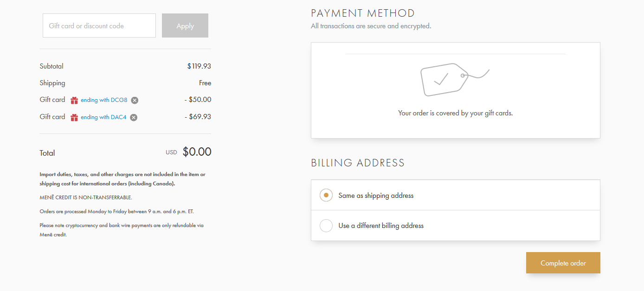Click the $0.00 total amount
This screenshot has width=644, height=291.
(197, 152)
